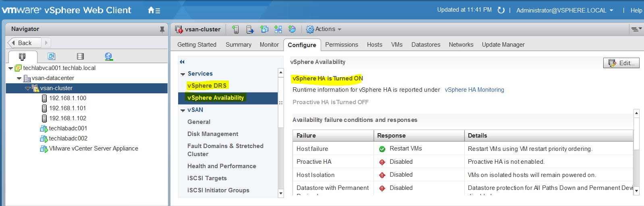Switch to Networking inventory view
Viewport: 644px width, 206px height.
click(x=109, y=56)
